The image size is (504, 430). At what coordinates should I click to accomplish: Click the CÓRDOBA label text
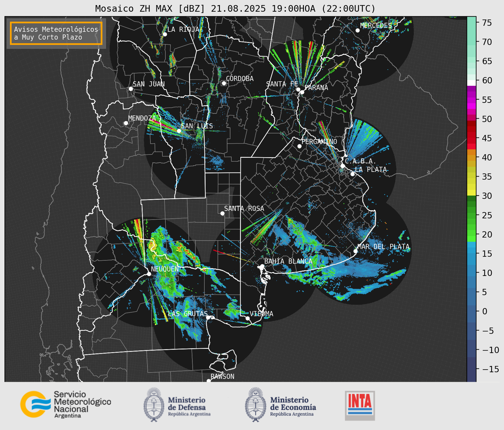(240, 78)
